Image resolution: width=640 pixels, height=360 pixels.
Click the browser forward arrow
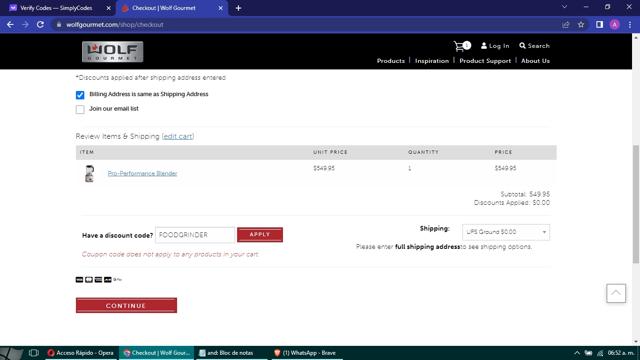point(25,24)
